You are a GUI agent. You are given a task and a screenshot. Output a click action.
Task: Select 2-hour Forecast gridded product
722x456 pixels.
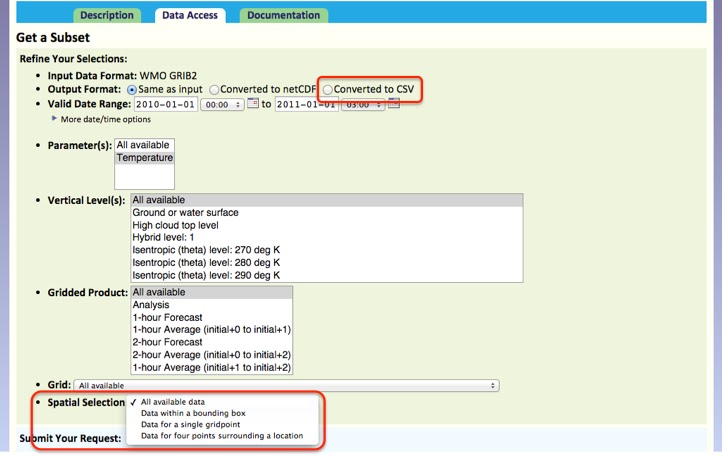point(212,342)
